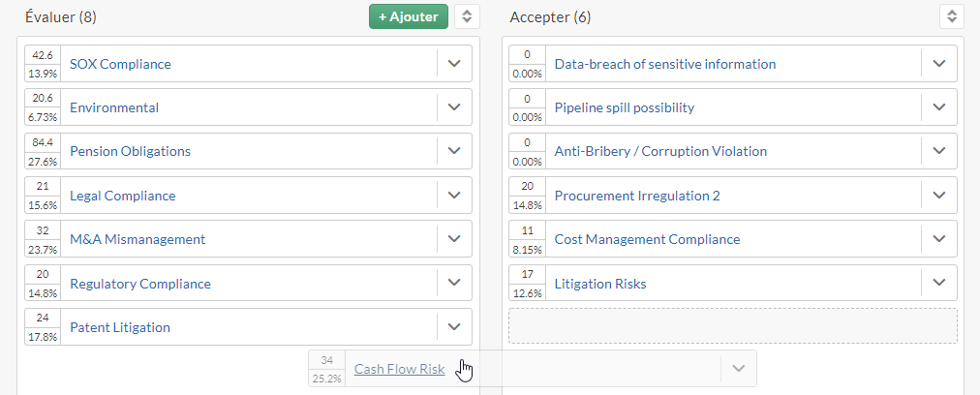Click the 84.4 score box for Pension Obligations
This screenshot has width=980, height=395.
point(43,142)
